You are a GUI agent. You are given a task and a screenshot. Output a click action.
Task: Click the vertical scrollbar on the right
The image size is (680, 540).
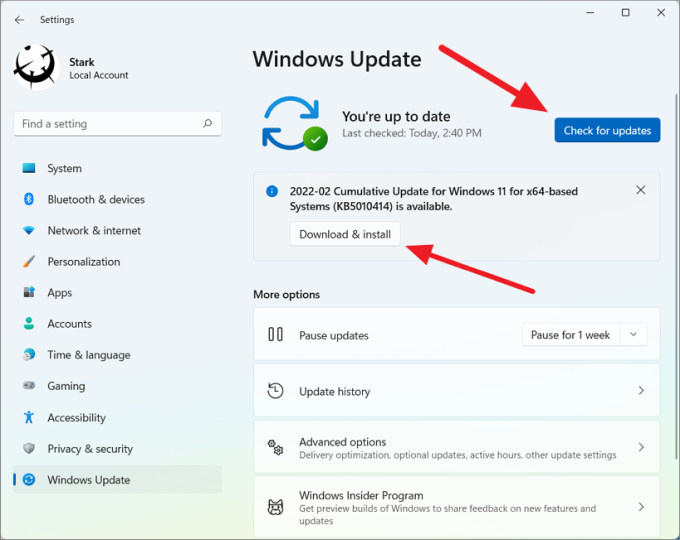pyautogui.click(x=677, y=278)
